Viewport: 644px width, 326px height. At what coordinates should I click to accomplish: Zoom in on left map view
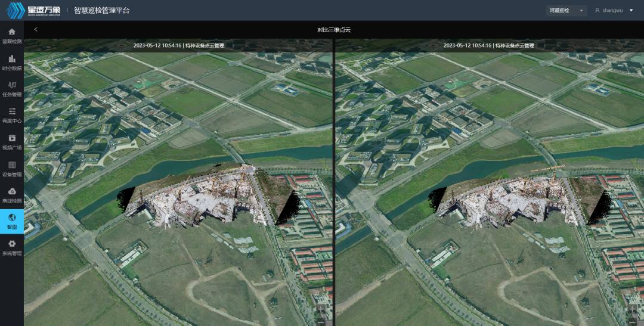[321, 310]
